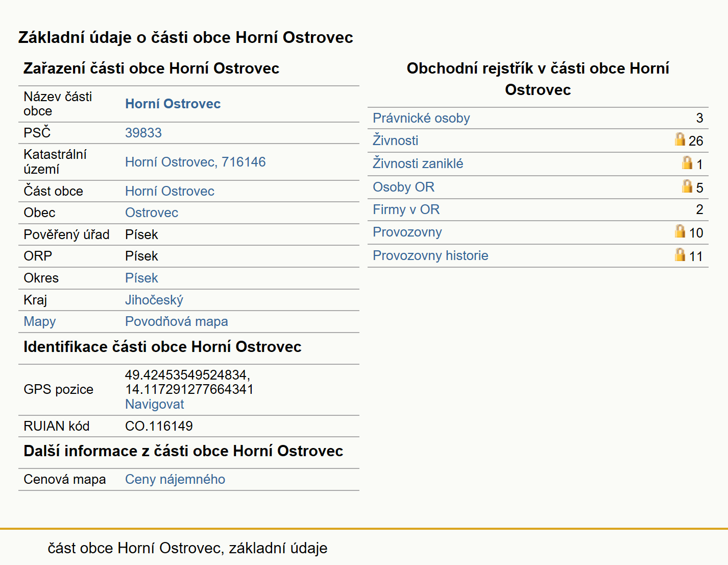
Task: Click Písek value in Pověřený úřad row
Action: coord(142,234)
